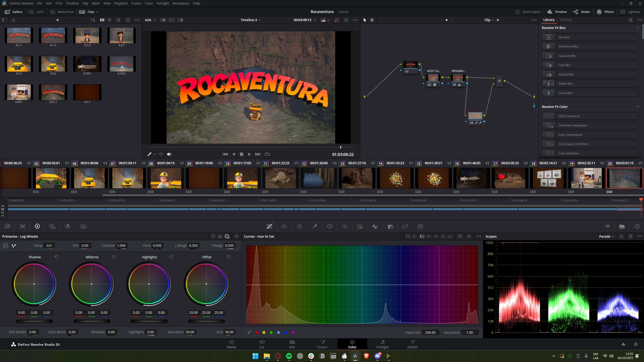Image resolution: width=644 pixels, height=362 pixels.
Task: Mute the viewer audio speaker
Action: [x=169, y=154]
